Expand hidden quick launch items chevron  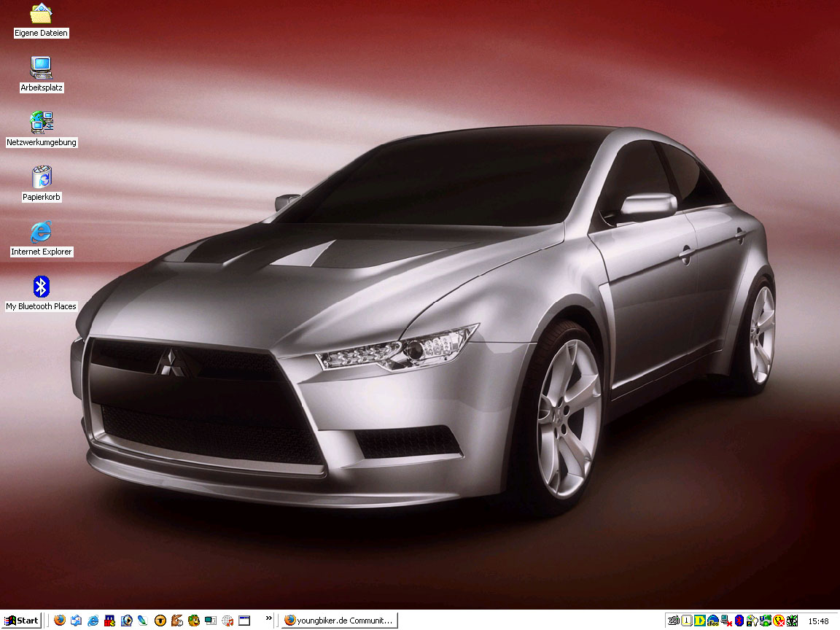point(269,618)
